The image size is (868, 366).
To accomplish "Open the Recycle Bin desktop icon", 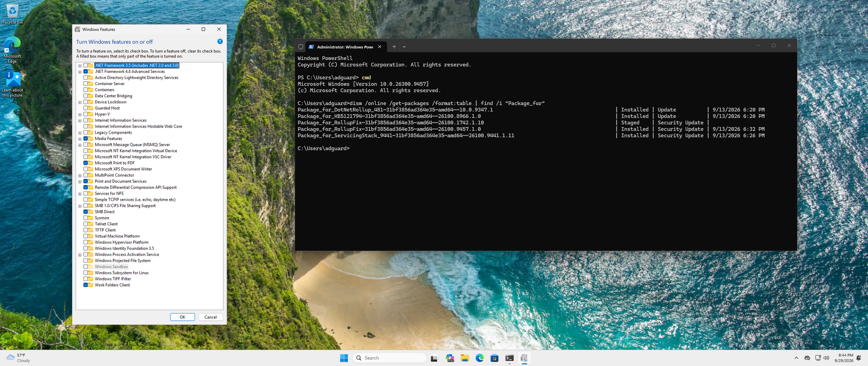I will click(12, 13).
